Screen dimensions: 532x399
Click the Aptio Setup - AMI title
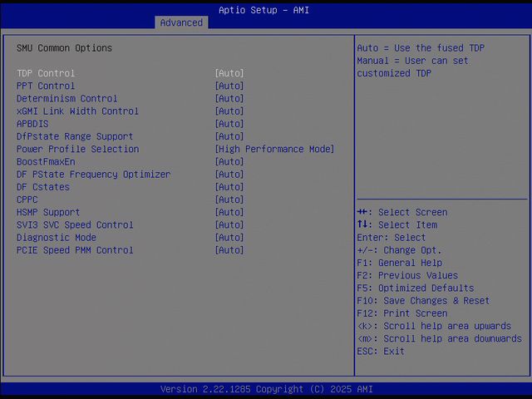click(264, 10)
